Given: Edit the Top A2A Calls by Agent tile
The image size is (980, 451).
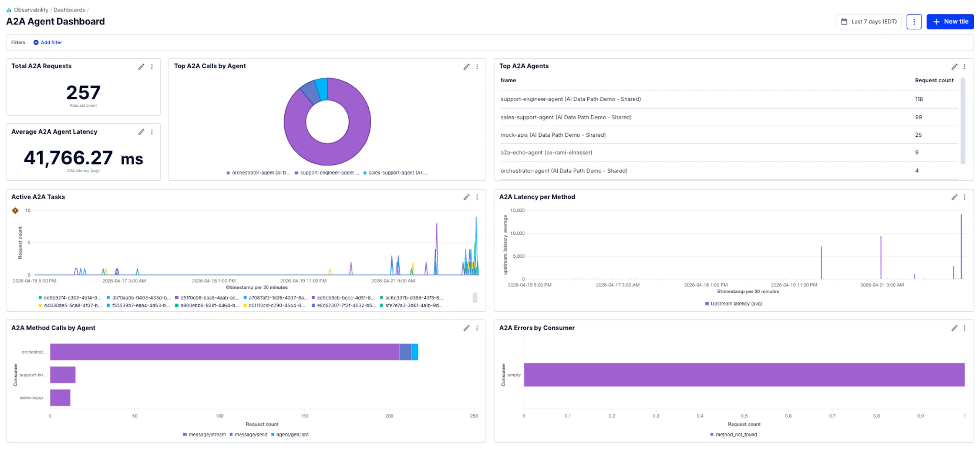Looking at the screenshot, I should click(x=466, y=67).
